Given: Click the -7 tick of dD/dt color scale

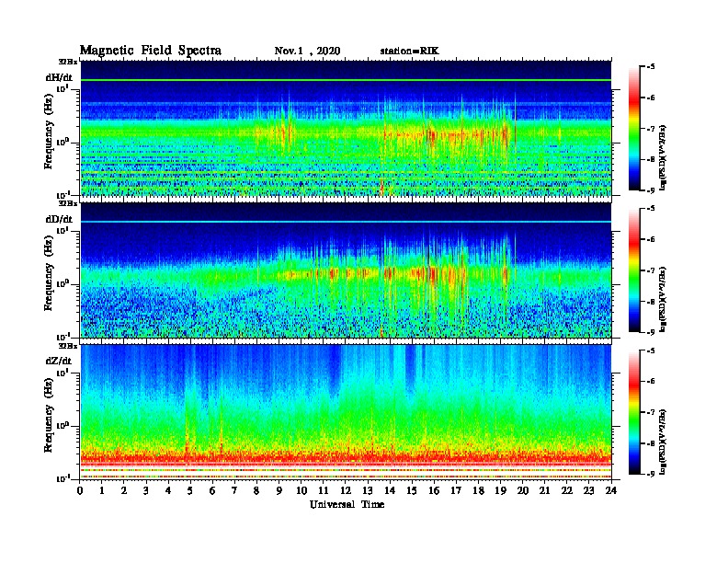Looking at the screenshot, I should click(x=651, y=270).
